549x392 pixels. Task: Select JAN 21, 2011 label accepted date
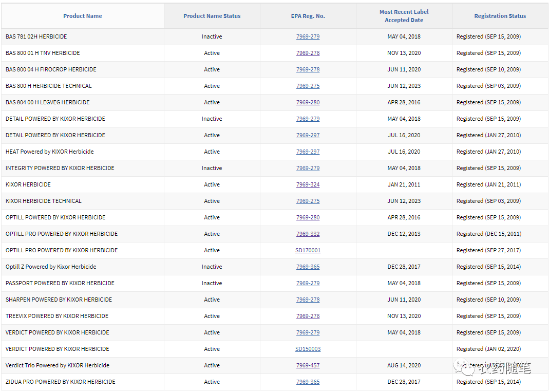pos(404,184)
